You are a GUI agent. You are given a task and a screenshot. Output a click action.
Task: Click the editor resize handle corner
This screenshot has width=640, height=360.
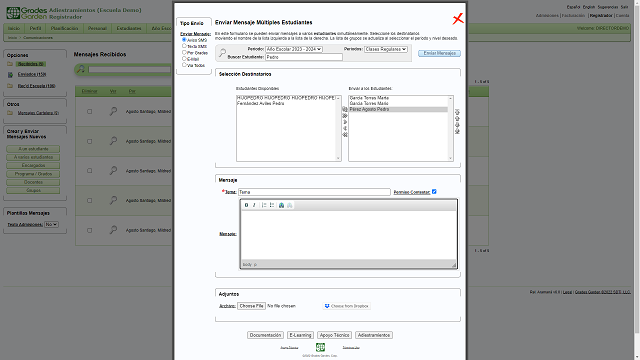(453, 265)
